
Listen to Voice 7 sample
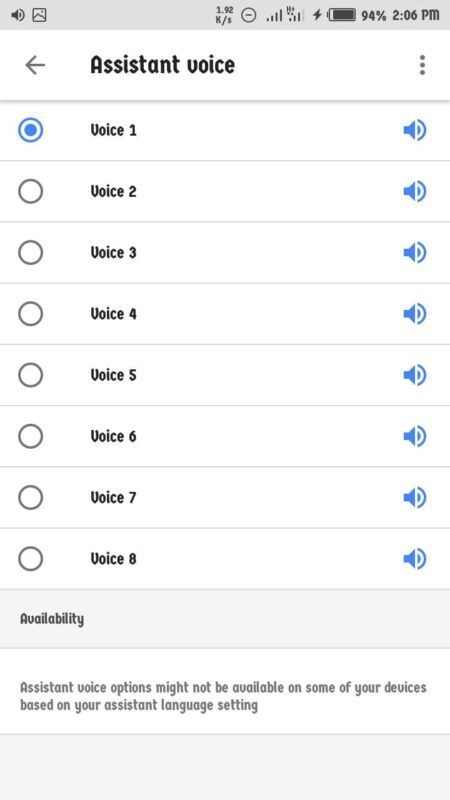(414, 498)
